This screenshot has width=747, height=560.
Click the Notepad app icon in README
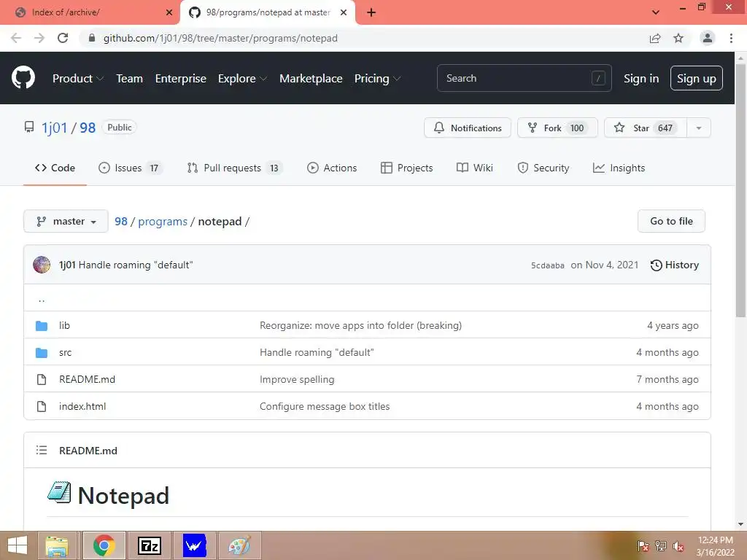(60, 492)
